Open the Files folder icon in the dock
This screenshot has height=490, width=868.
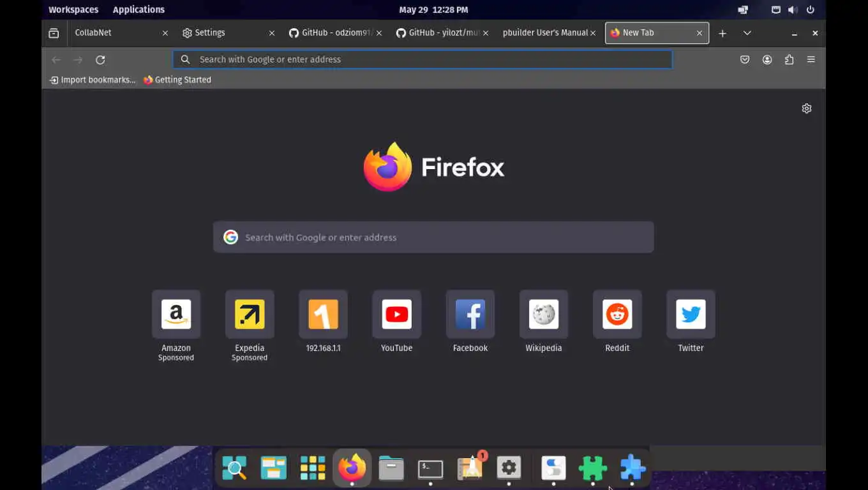(x=391, y=468)
